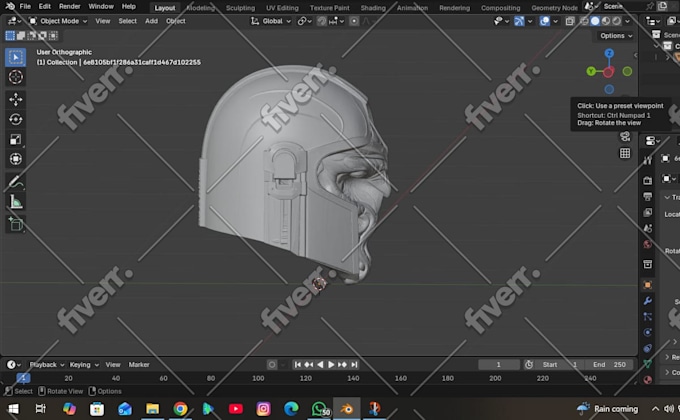Switch to the UV Editing workspace tab
680x420 pixels.
tap(282, 8)
